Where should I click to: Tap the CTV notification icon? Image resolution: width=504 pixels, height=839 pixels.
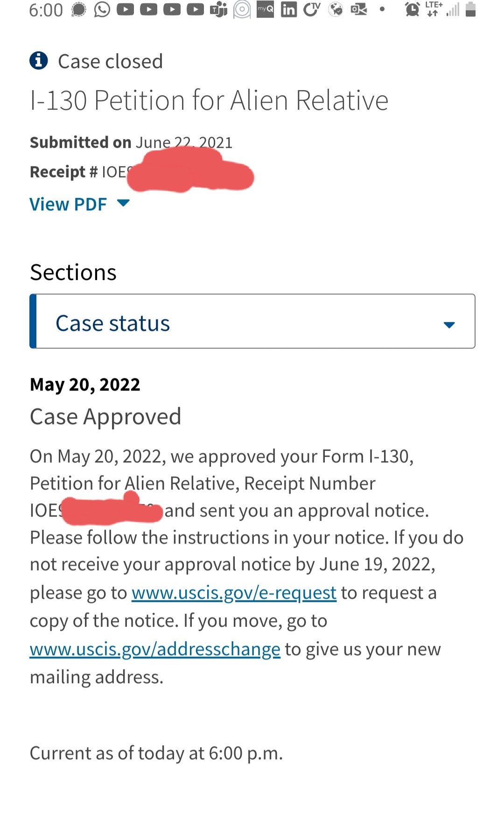312,9
